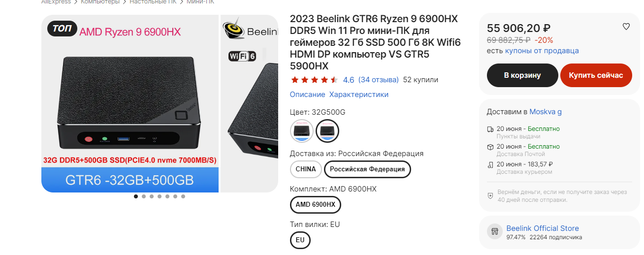Viewport: 644px width, 255px height.
Task: Choose Российская Федерация shipping origin
Action: tap(367, 169)
